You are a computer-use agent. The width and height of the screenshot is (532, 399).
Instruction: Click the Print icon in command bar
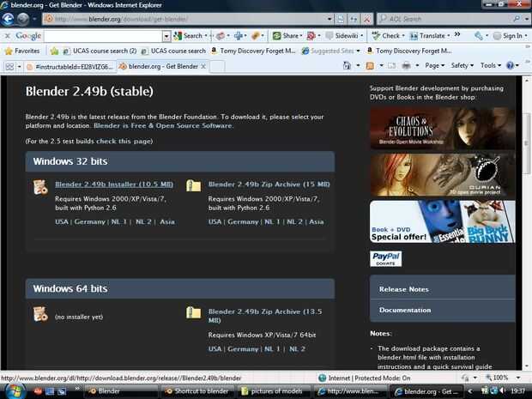(406, 65)
